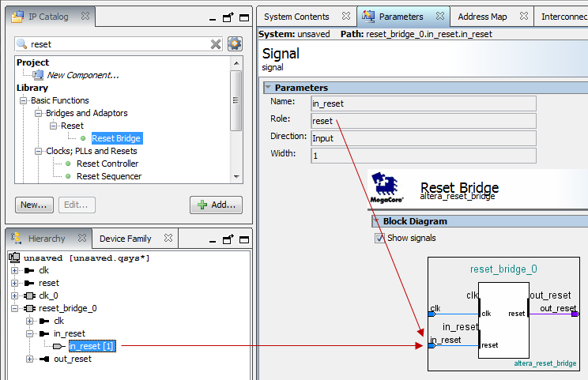Screen dimensions: 588x380
Task: Detach the IP Catalog panel
Action: [x=228, y=17]
